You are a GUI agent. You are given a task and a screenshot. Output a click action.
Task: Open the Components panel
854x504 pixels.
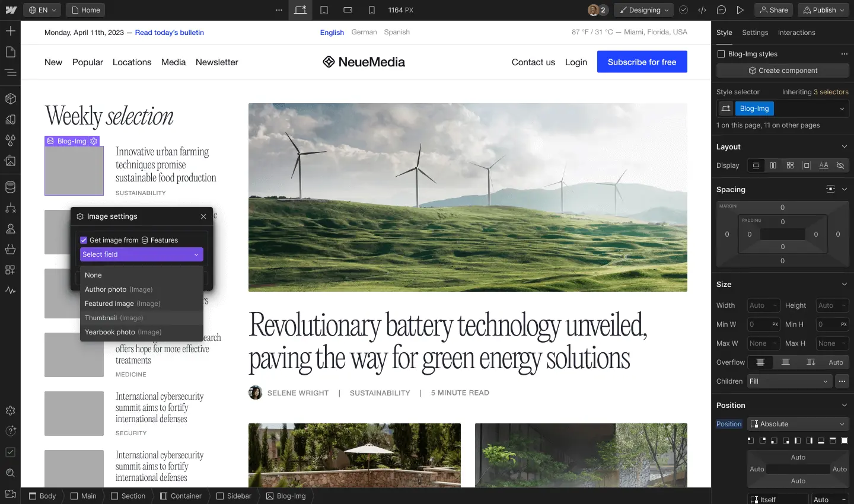coord(11,99)
